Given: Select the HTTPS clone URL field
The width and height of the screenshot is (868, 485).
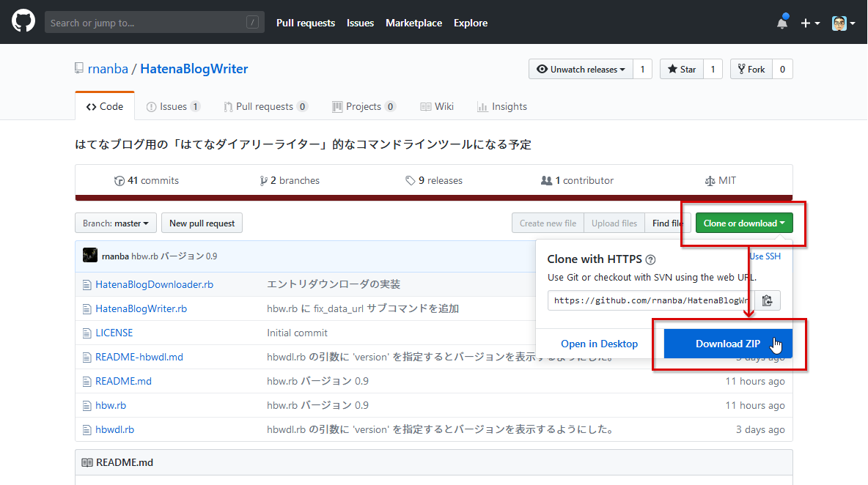Looking at the screenshot, I should [x=651, y=300].
